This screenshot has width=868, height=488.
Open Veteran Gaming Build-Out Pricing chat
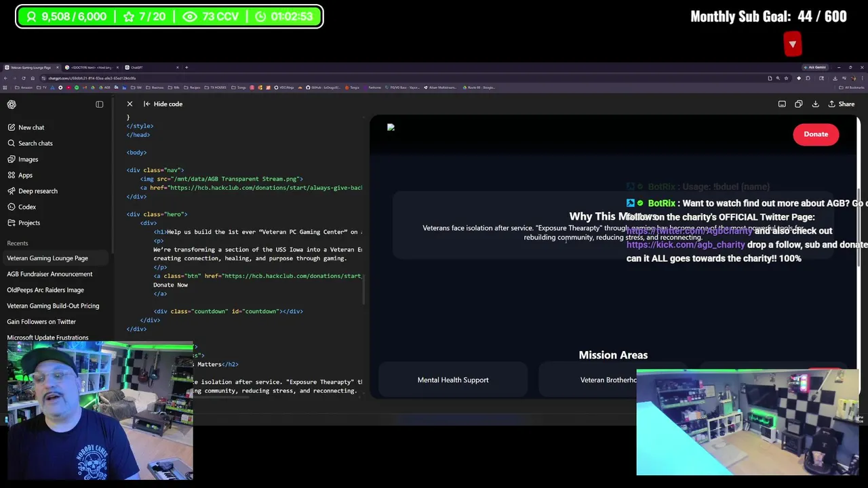tap(53, 306)
